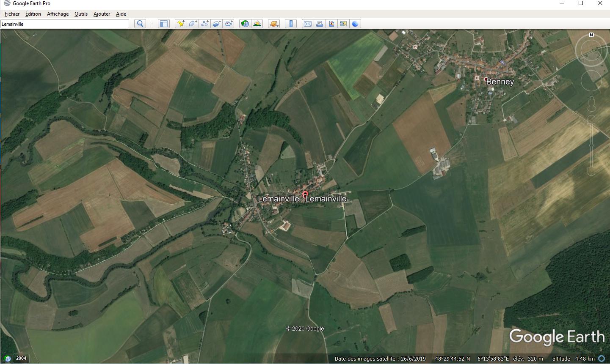Start recording a tour with camera icon

[x=229, y=24]
